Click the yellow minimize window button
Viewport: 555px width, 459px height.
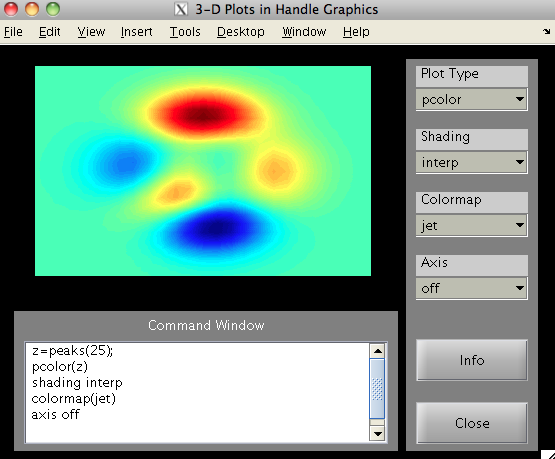[32, 9]
